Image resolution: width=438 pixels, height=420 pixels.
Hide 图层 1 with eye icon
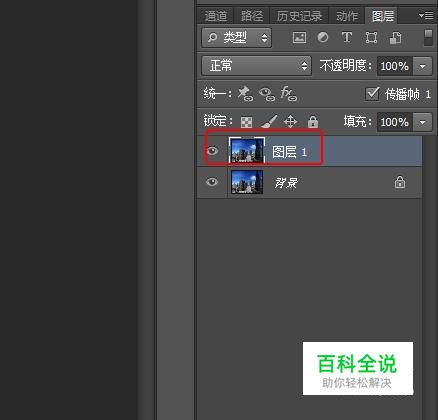(x=212, y=151)
